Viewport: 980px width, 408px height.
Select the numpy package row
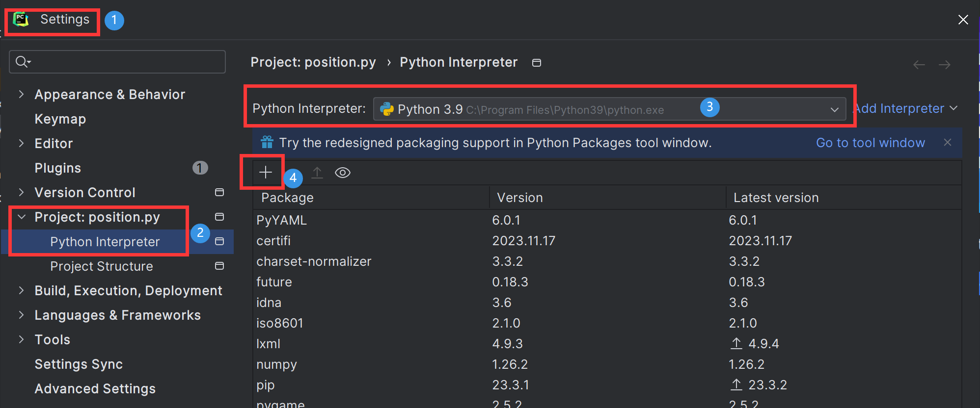coord(607,364)
